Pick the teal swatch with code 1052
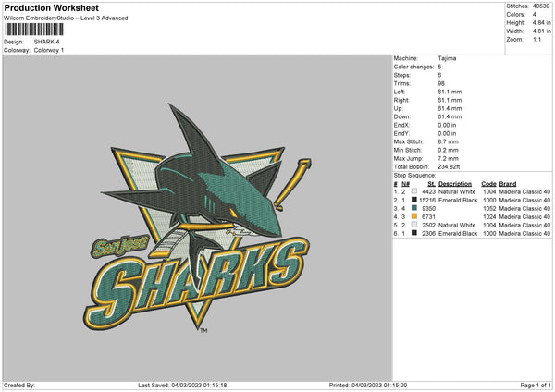This screenshot has width=555, height=392. point(413,208)
